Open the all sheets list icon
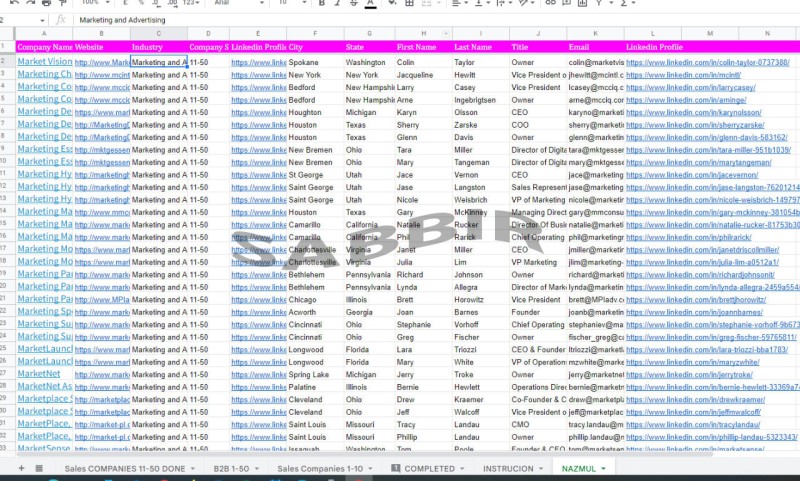This screenshot has height=481, width=800. point(39,468)
